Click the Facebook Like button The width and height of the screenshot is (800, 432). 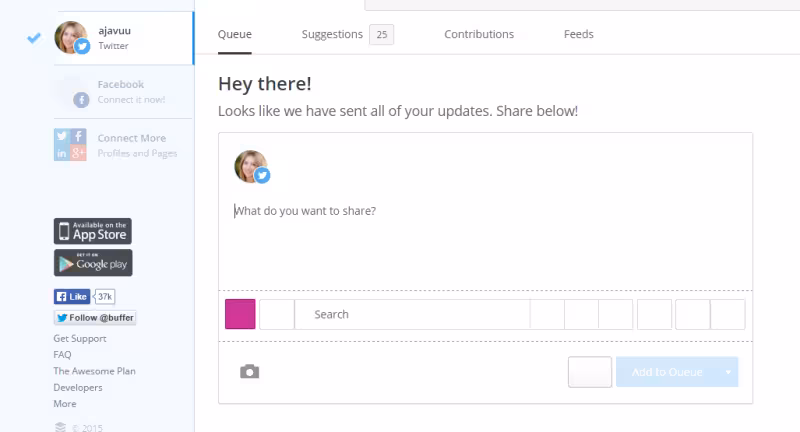click(x=72, y=296)
